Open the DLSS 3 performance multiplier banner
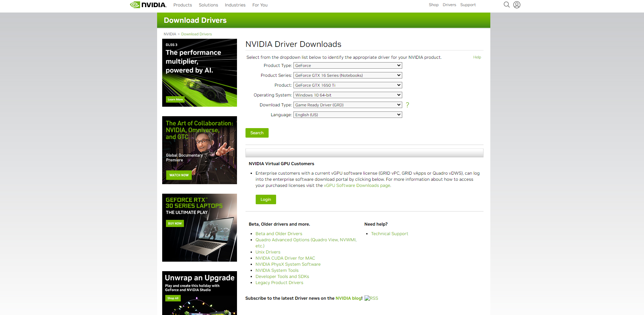Viewport: 644px width, 315px height. pos(200,73)
